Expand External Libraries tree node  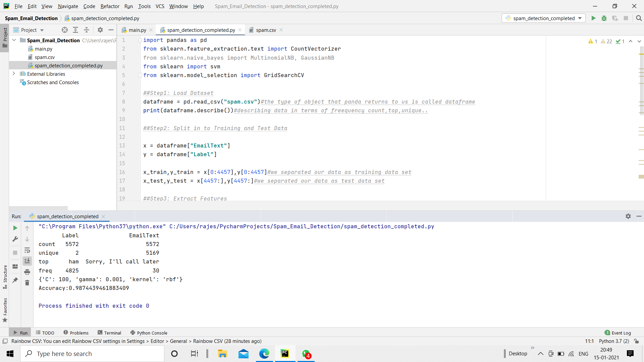14,74
